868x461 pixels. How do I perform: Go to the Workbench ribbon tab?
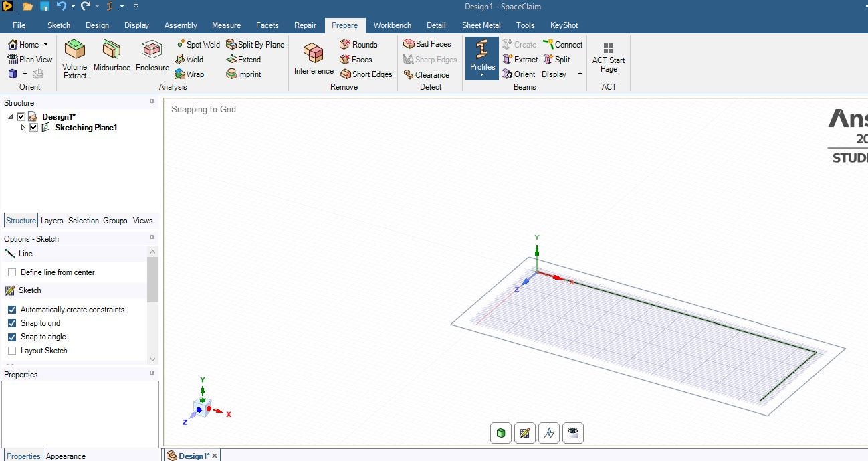[x=392, y=25]
